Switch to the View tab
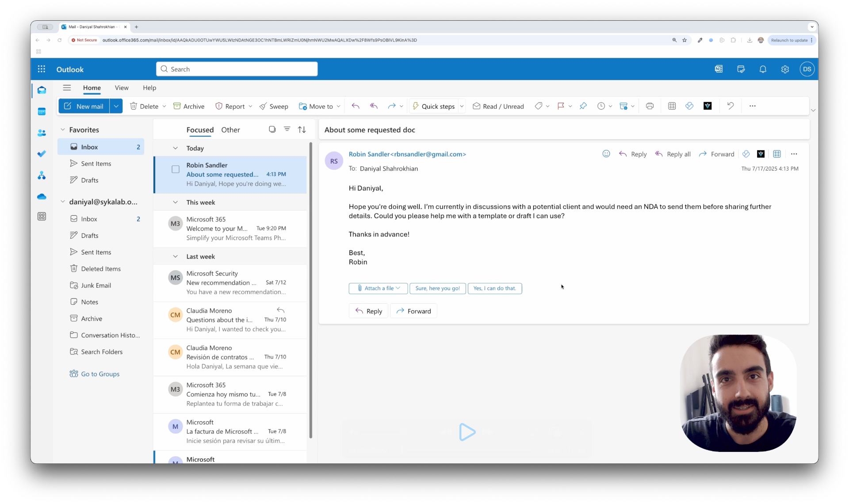This screenshot has width=849, height=504. click(x=122, y=88)
